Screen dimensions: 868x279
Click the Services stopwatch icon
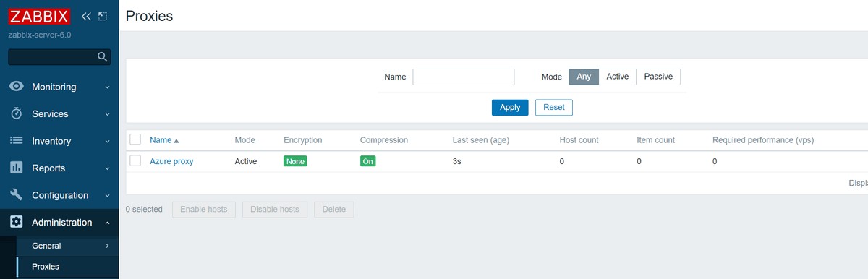click(x=17, y=113)
